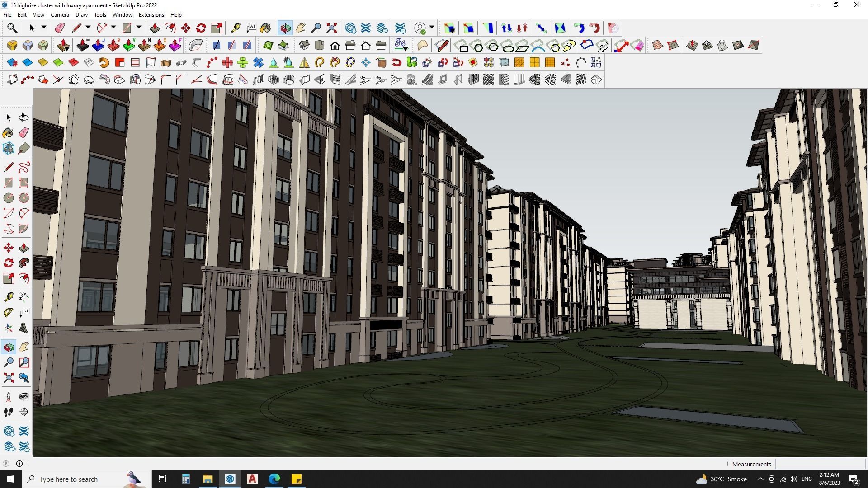The height and width of the screenshot is (488, 868).
Task: Select the Text label tool in top toolbar
Action: 251,28
